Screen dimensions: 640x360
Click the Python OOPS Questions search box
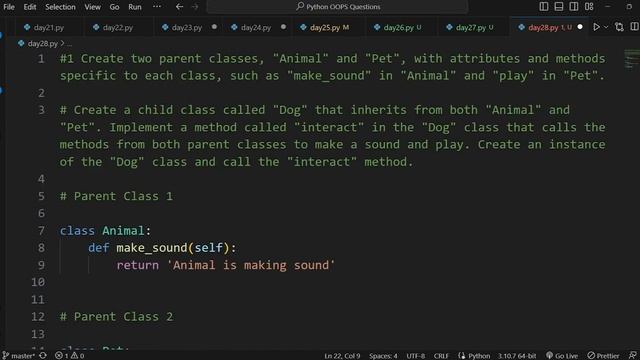click(337, 7)
